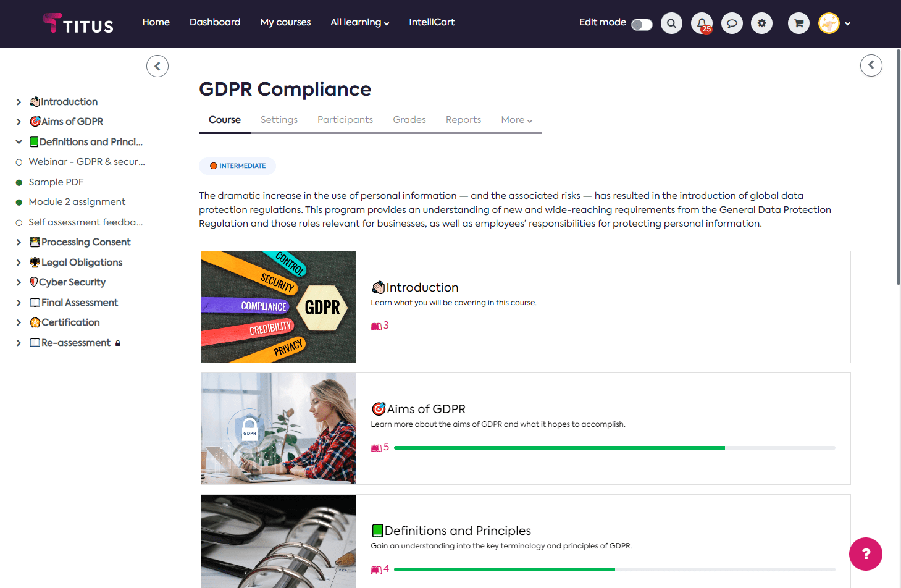Collapse the right block drawer arrow
The width and height of the screenshot is (901, 588).
coord(871,65)
